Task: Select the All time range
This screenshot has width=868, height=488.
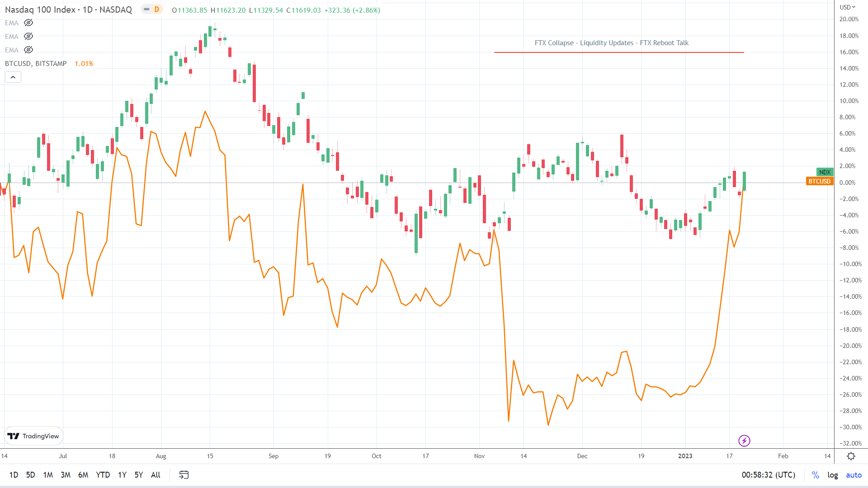Action: [156, 475]
